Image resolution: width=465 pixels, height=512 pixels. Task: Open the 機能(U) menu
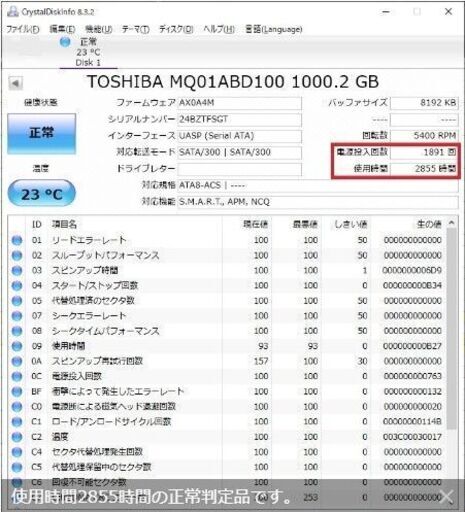click(98, 29)
